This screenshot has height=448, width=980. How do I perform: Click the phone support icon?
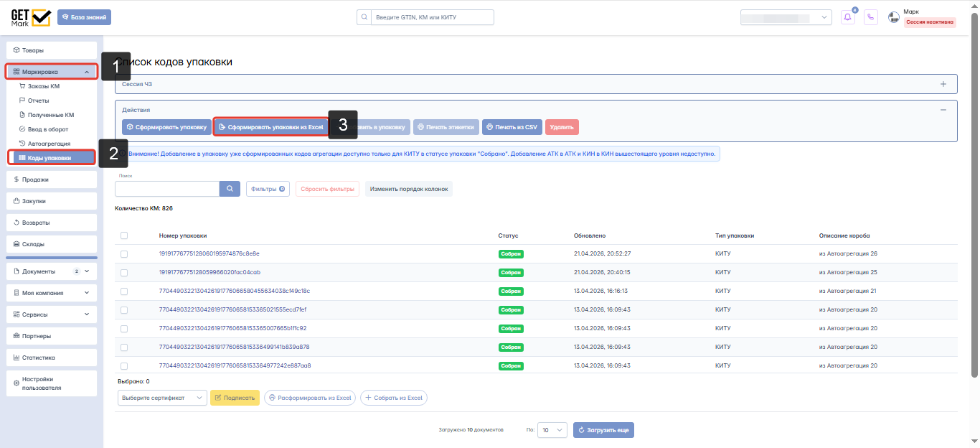coord(871,17)
